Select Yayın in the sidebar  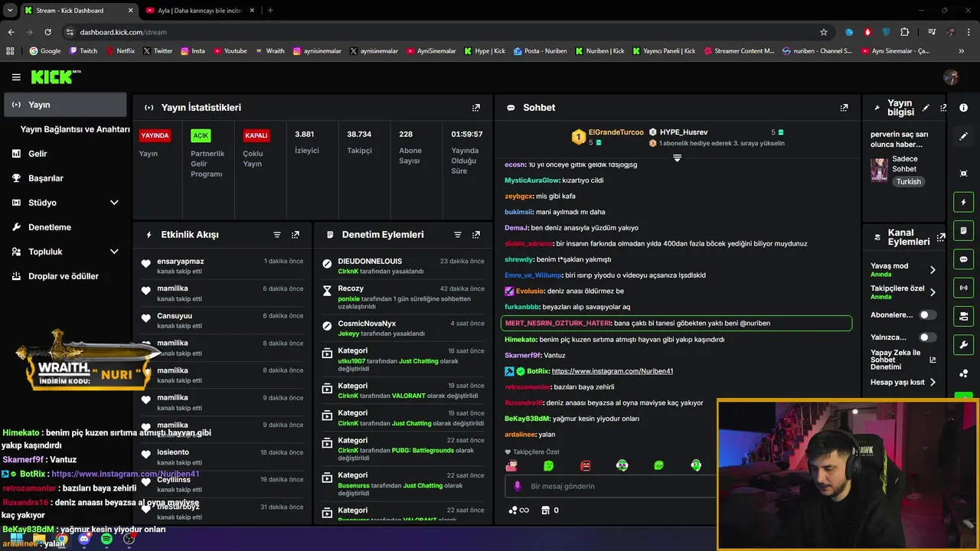[x=65, y=105]
